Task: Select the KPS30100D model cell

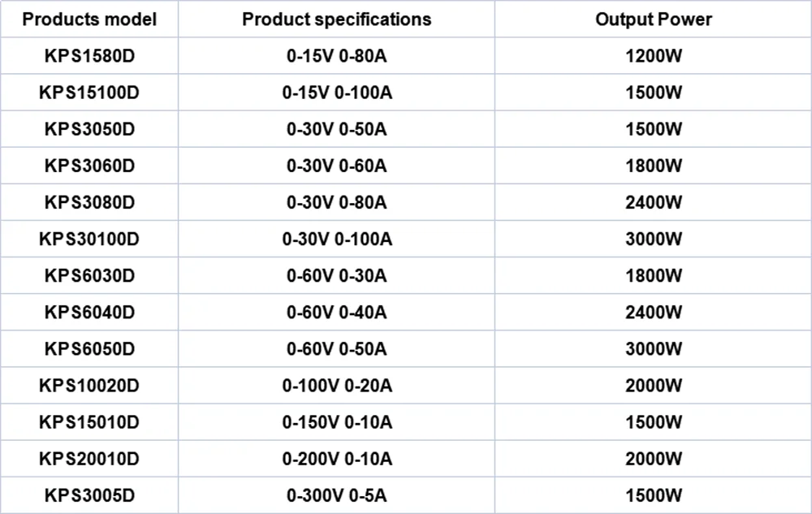Action: point(89,240)
